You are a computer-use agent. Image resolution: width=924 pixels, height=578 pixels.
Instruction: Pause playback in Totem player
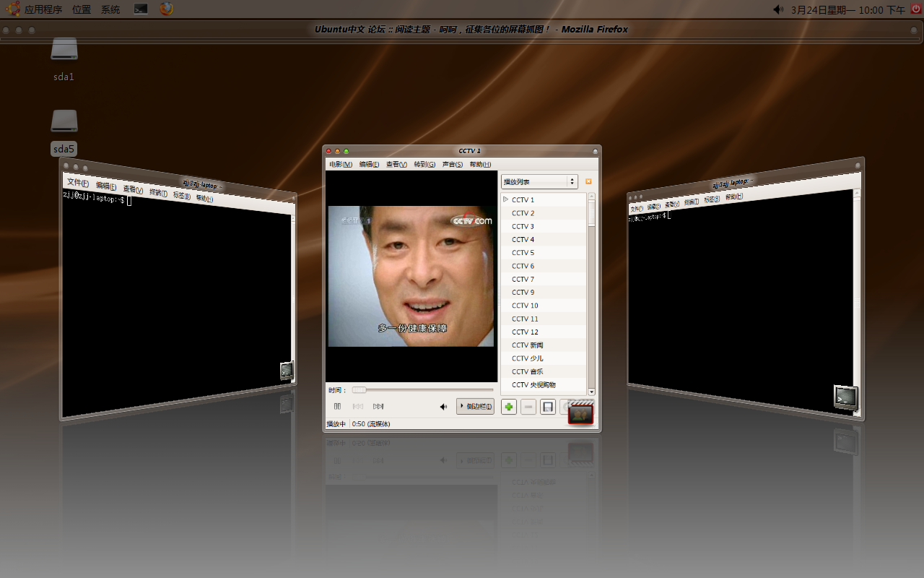337,407
